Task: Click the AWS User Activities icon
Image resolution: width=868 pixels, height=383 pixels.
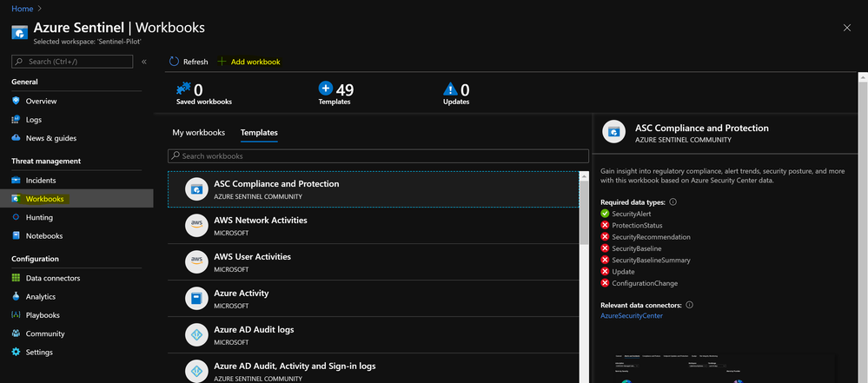Action: click(196, 262)
